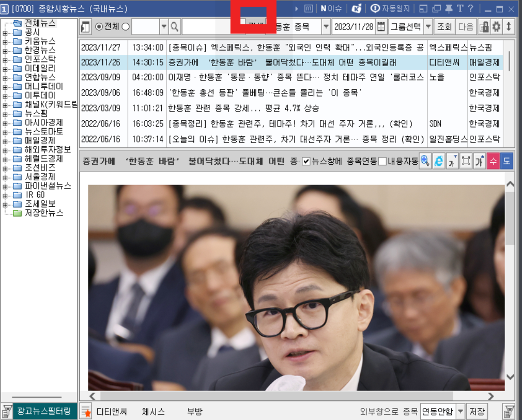522x420 pixels.
Task: Click the 조회 query button
Action: 445,27
